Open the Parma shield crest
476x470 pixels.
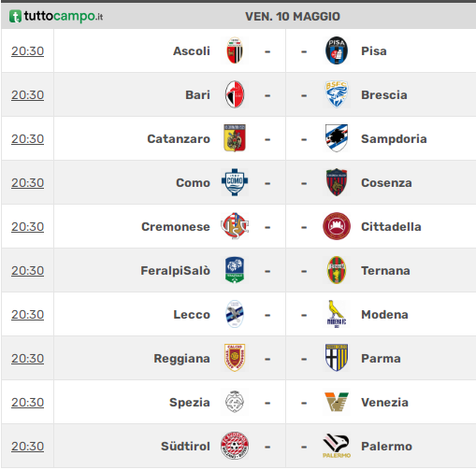pos(337,358)
